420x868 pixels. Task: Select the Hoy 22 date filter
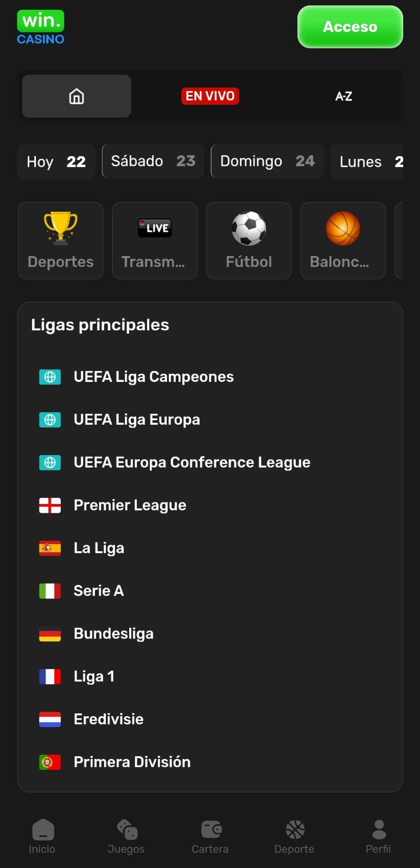point(56,162)
